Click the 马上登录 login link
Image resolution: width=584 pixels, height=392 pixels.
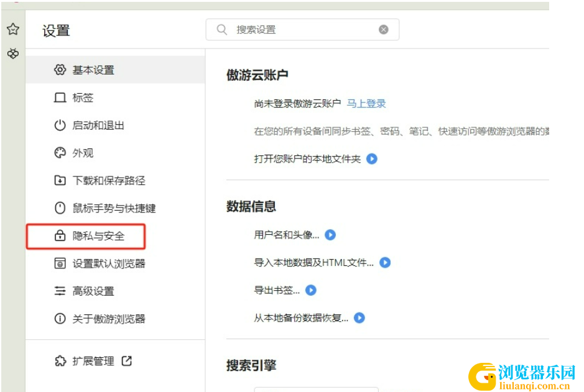tap(366, 103)
